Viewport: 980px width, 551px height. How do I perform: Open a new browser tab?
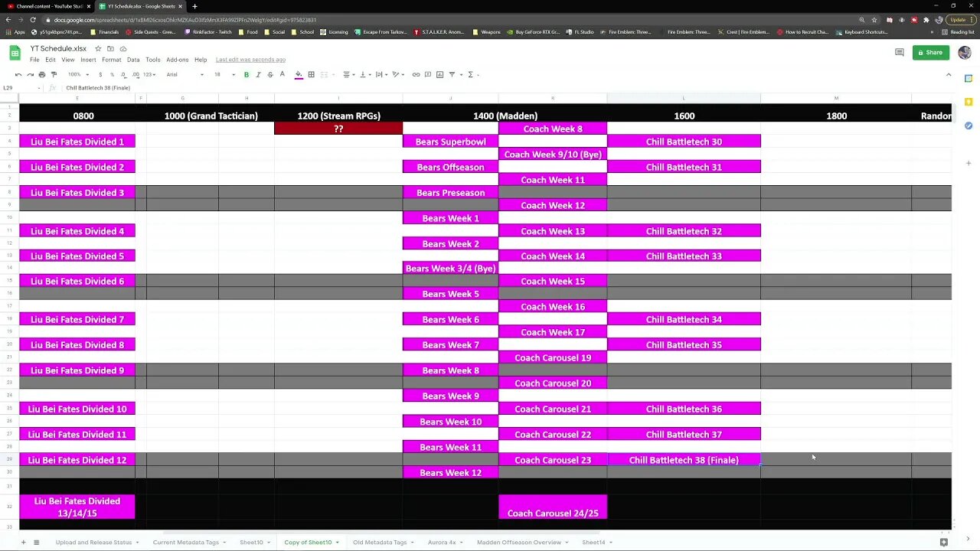pyautogui.click(x=194, y=6)
